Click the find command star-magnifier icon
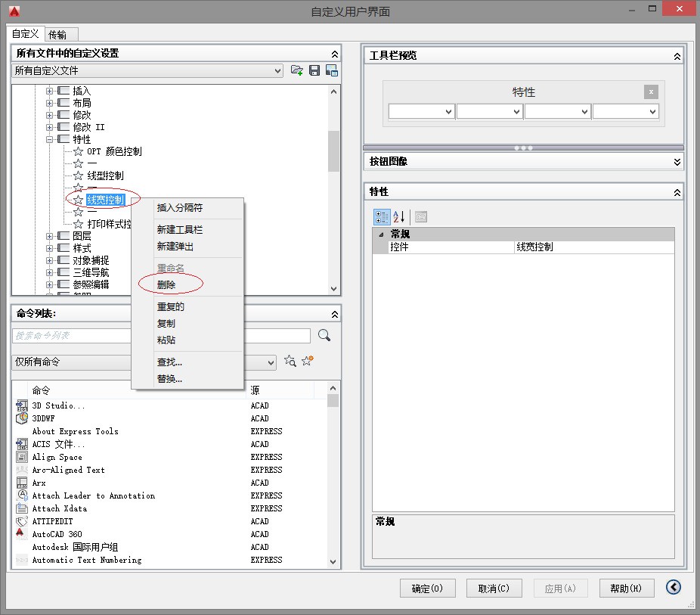 point(290,362)
